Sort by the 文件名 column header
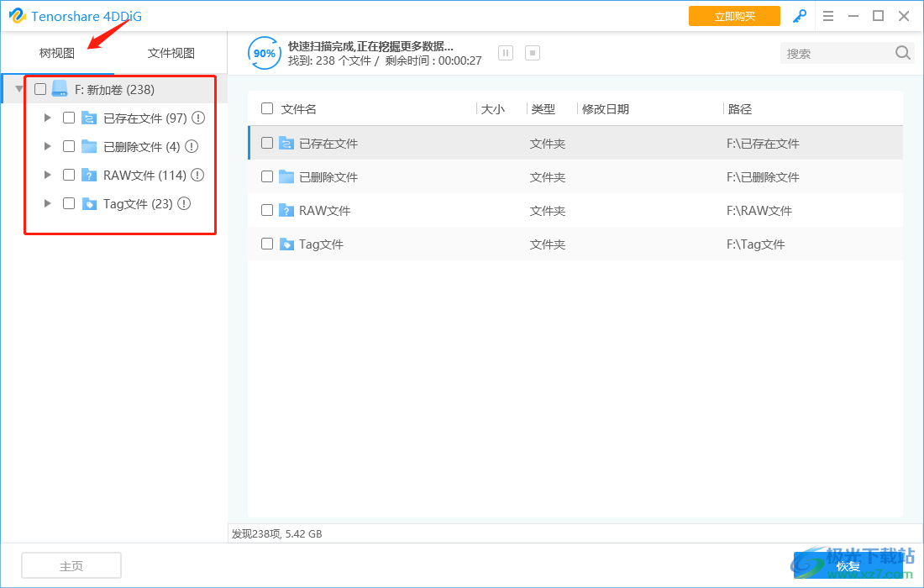Screen dimensions: 924x588 tap(299, 109)
